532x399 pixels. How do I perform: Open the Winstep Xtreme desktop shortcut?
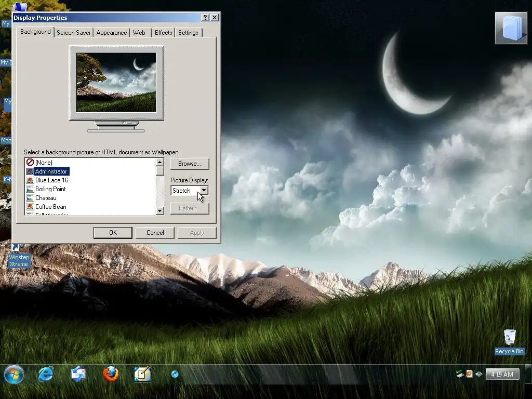[19, 256]
